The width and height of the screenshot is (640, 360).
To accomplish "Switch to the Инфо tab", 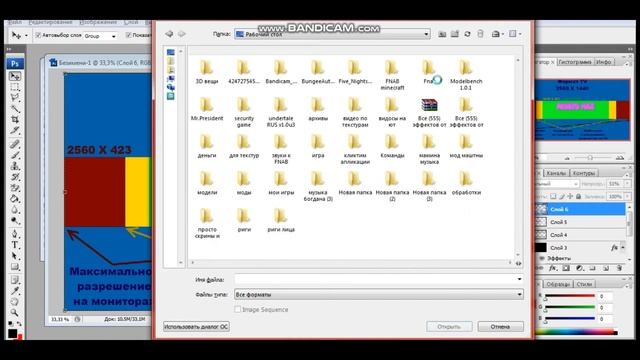I will pos(604,62).
